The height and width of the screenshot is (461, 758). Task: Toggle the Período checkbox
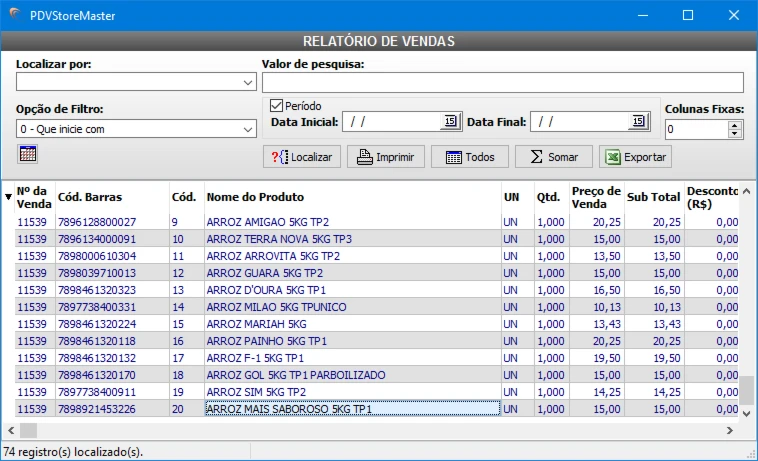click(276, 105)
